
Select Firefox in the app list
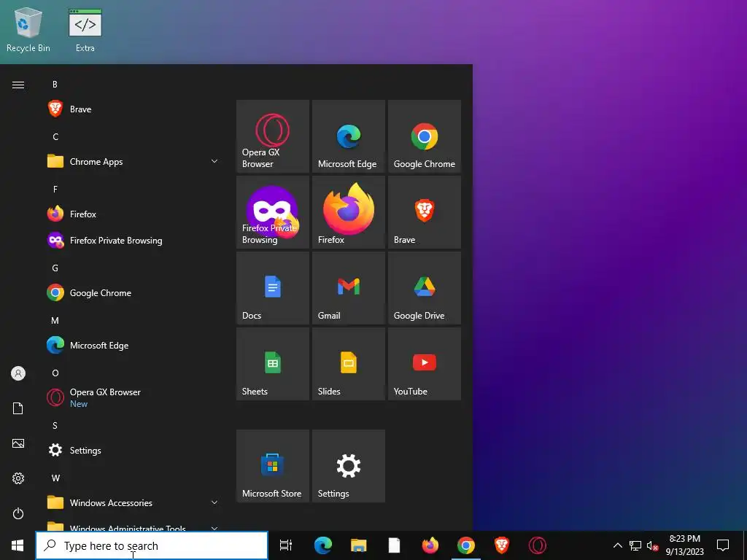point(133,214)
